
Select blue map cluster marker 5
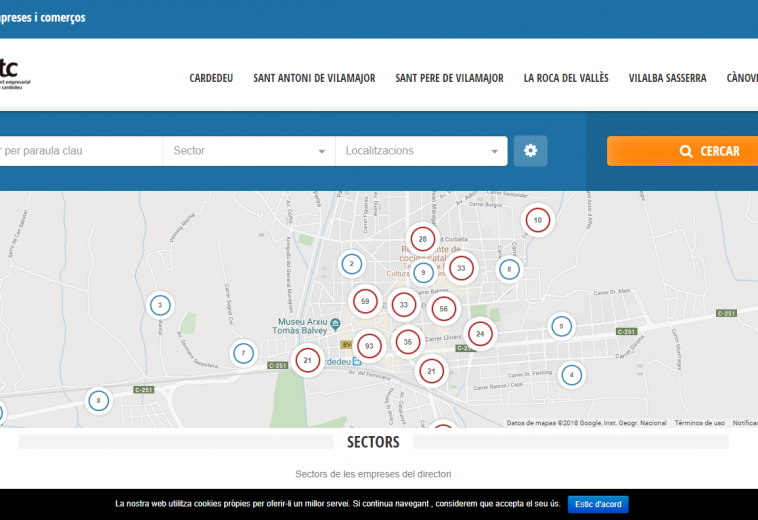click(561, 326)
